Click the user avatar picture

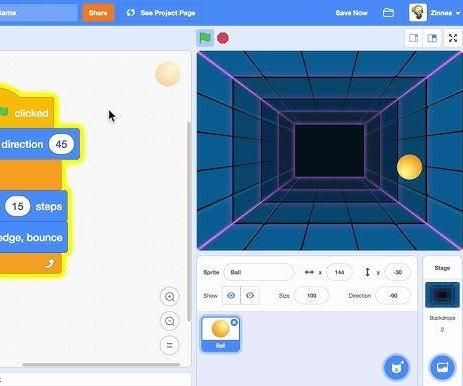pos(418,13)
